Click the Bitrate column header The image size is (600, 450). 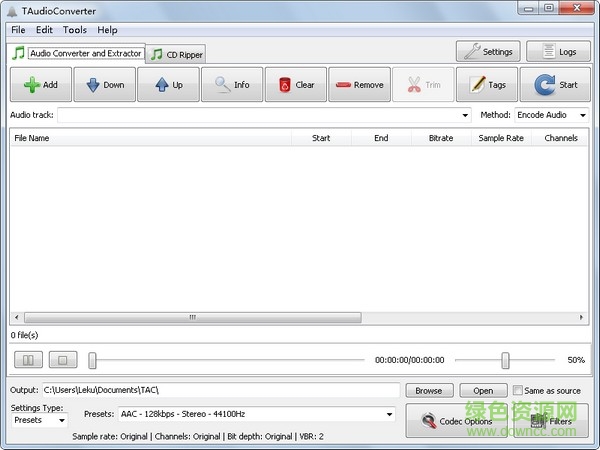pyautogui.click(x=441, y=138)
